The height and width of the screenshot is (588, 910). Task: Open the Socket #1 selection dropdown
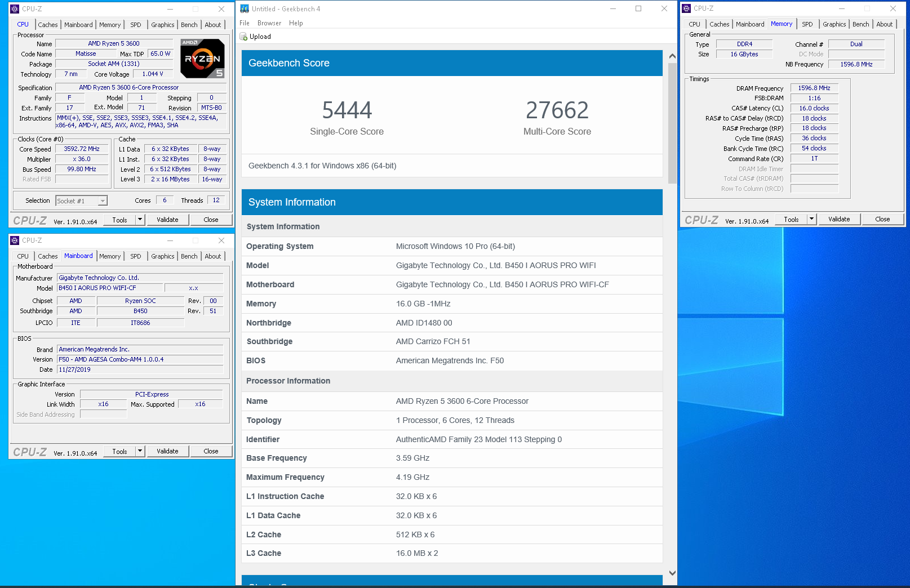coord(102,201)
